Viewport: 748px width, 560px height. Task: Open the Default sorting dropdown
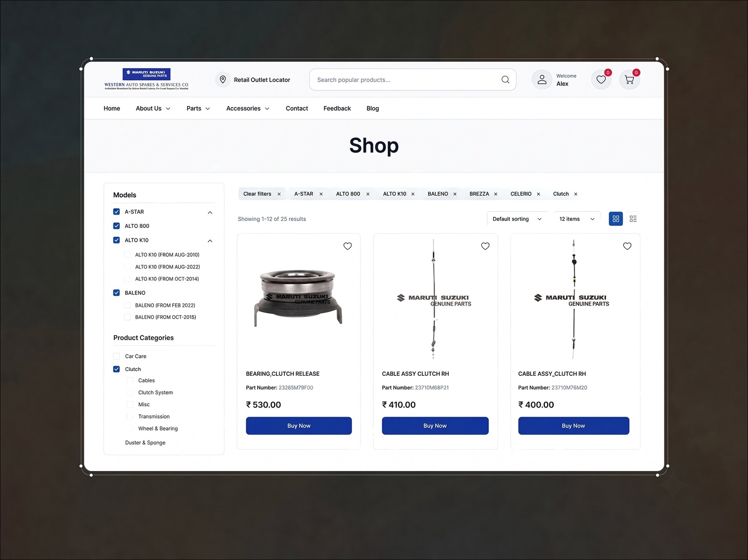[517, 219]
